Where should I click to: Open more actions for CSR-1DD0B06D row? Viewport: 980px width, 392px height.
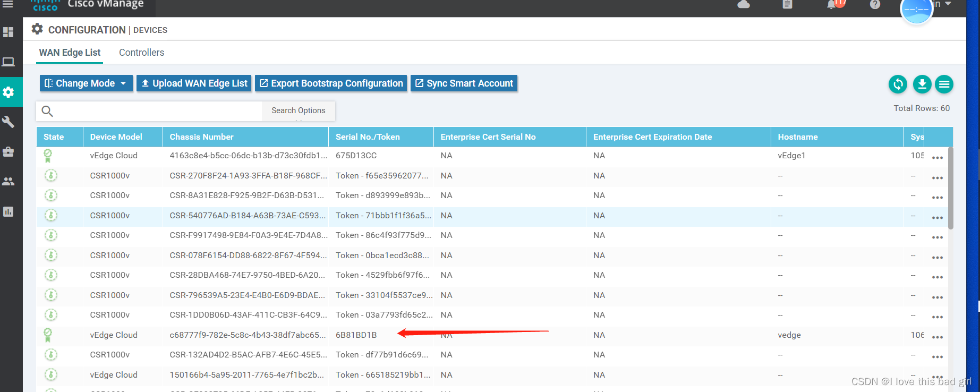(938, 317)
